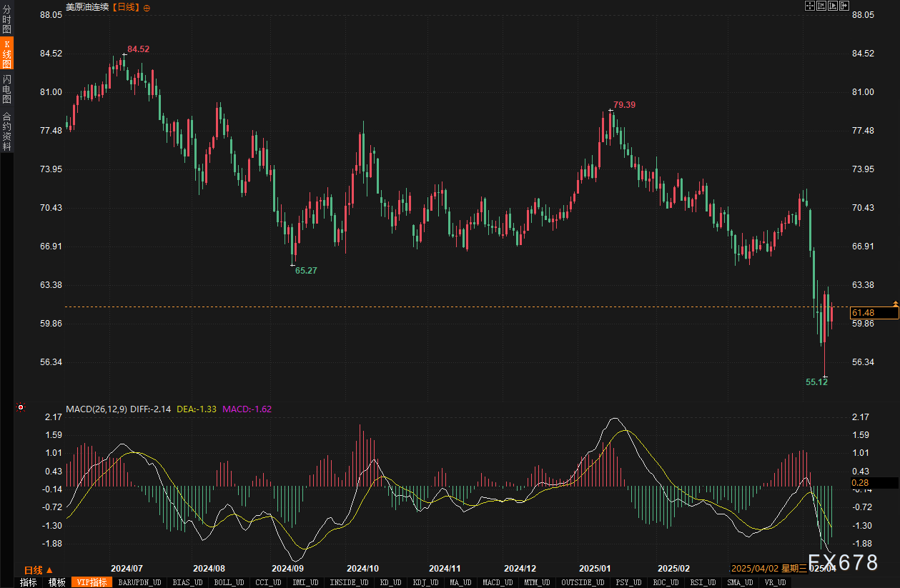
Task: Click the crosshair cursor icon at top right
Action: click(810, 6)
